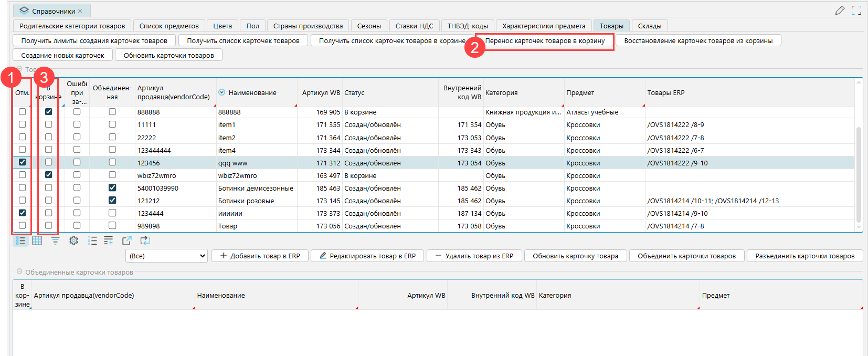Click Обновить карточки товаров button
Image resolution: width=868 pixels, height=356 pixels.
point(168,55)
